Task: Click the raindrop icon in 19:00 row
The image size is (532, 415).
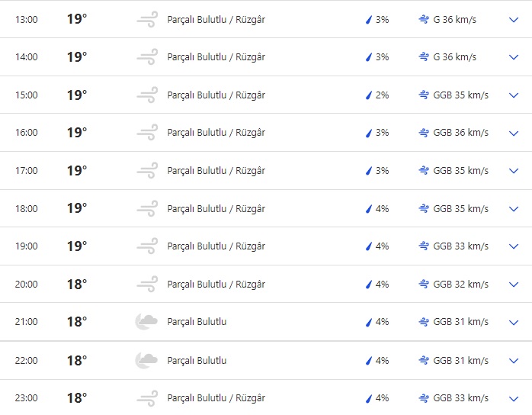Action: [x=369, y=246]
